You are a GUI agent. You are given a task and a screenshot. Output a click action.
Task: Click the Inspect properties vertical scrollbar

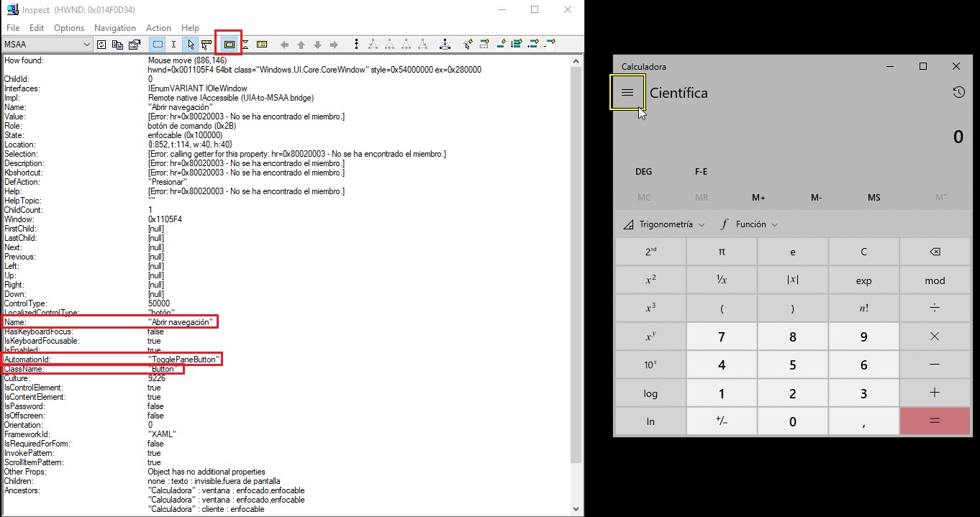[576, 288]
